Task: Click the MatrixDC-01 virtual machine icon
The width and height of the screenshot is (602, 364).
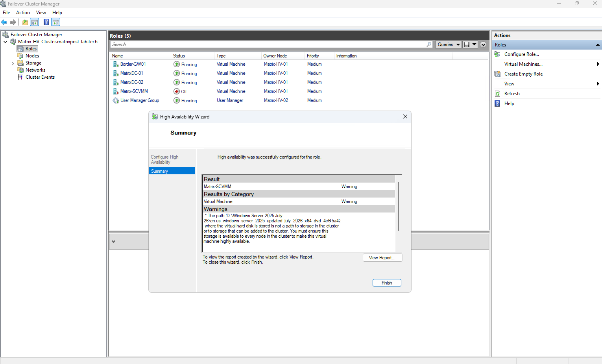Action: click(116, 73)
